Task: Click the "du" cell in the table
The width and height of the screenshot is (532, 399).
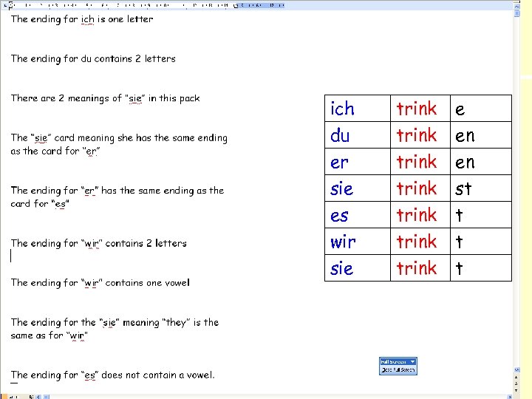Action: 358,135
